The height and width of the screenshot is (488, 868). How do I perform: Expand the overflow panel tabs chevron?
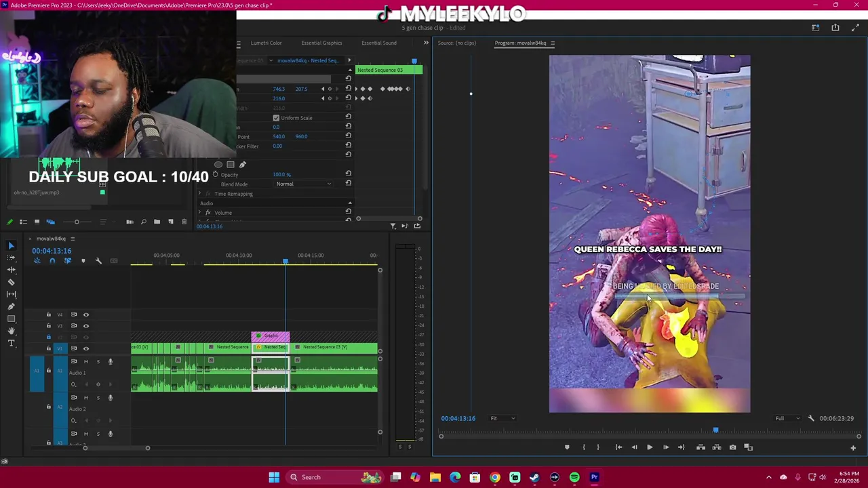[426, 43]
